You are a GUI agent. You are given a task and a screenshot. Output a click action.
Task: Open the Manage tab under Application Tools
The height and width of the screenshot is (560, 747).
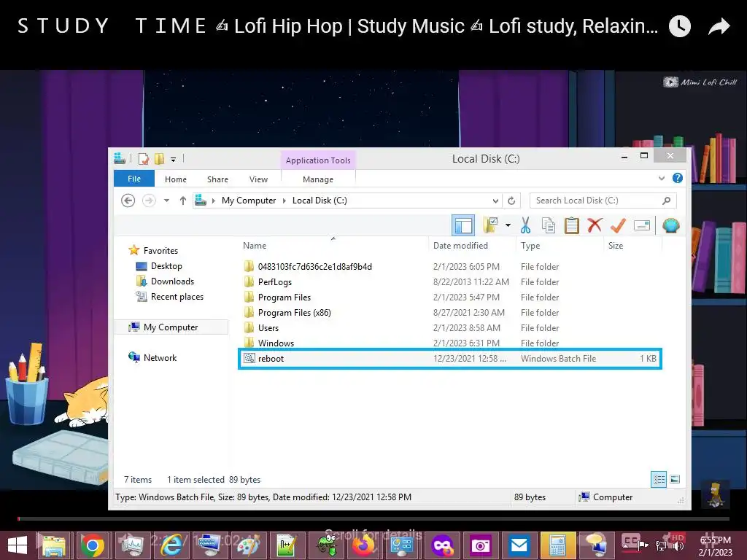(x=318, y=179)
